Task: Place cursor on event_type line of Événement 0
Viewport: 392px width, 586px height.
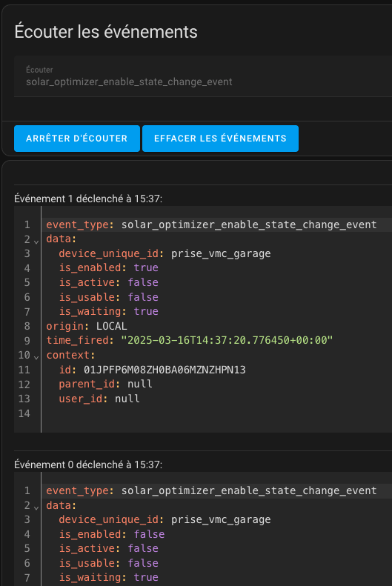Action: pyautogui.click(x=216, y=490)
